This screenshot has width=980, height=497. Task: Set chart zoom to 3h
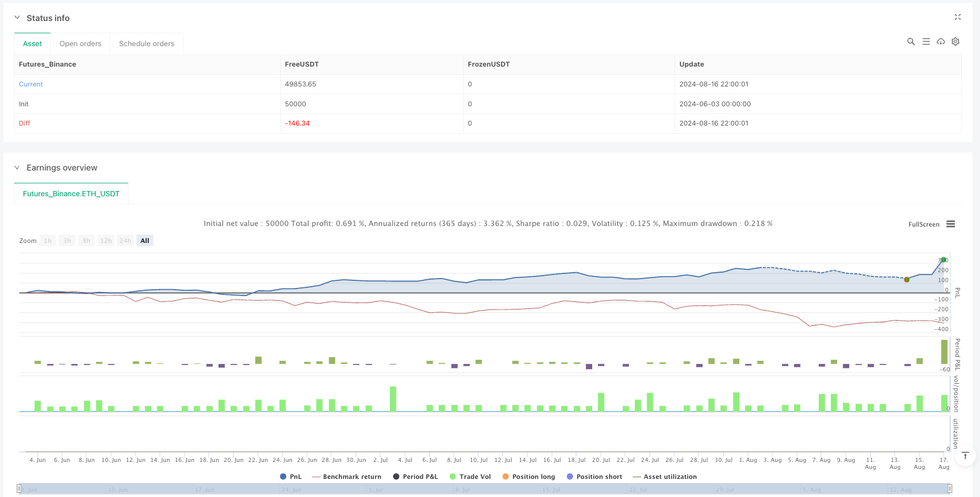(67, 241)
